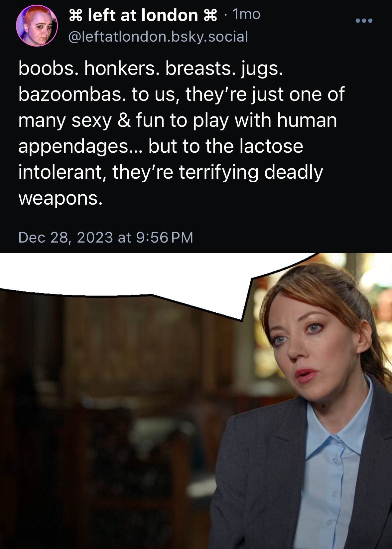The image size is (392, 549).
Task: Click the 'Dec 28, 2023 at 9:56 PM' date
Action: pyautogui.click(x=106, y=238)
